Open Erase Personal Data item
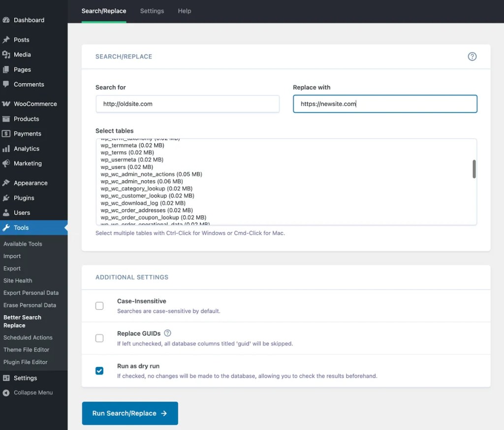Screen dimensions: 504x430 (30, 305)
